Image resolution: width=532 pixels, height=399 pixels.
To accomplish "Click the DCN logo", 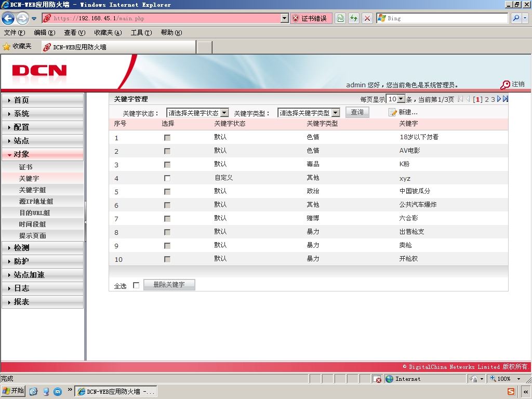I will pyautogui.click(x=39, y=71).
